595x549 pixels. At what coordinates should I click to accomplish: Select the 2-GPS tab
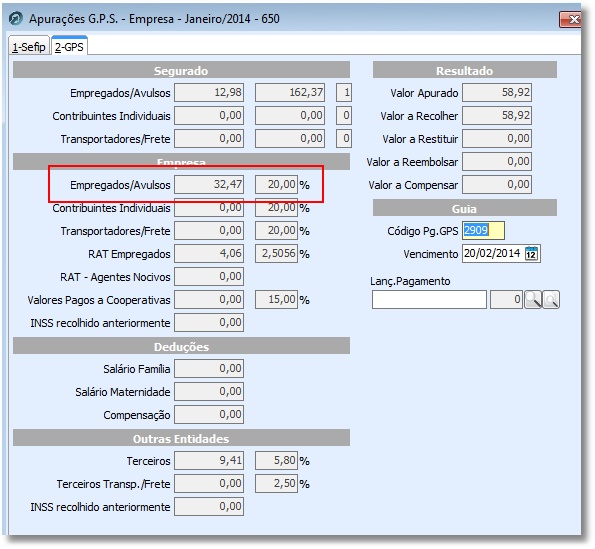tap(69, 47)
